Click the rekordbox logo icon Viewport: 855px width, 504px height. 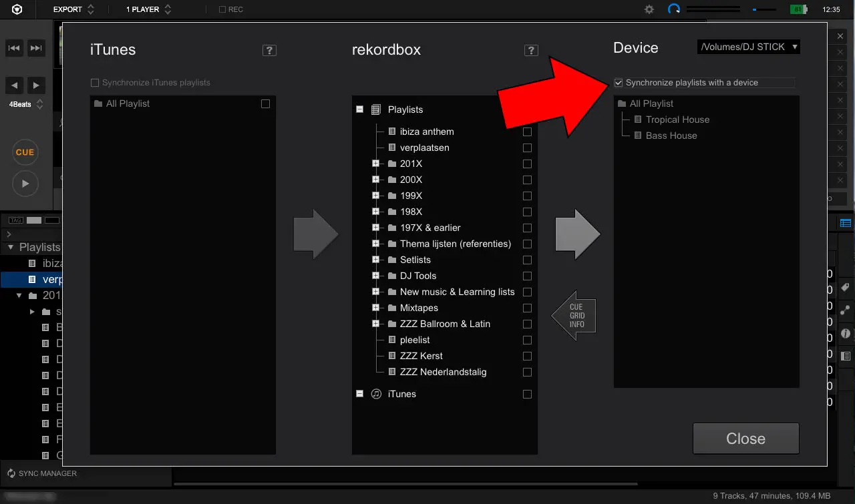point(17,9)
